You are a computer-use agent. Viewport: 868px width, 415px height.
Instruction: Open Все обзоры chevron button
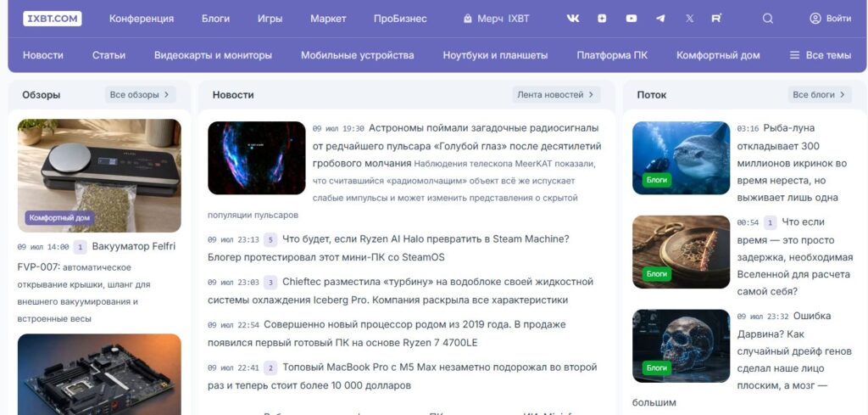[141, 95]
